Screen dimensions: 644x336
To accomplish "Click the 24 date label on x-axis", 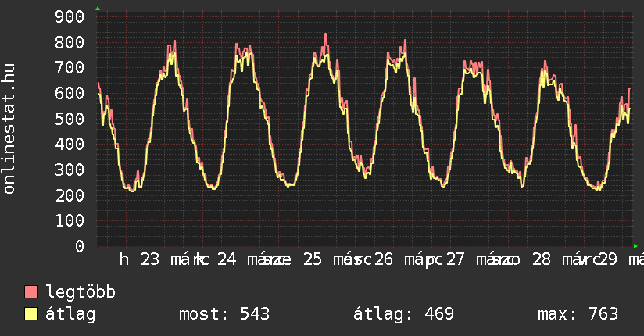I will click(227, 259).
